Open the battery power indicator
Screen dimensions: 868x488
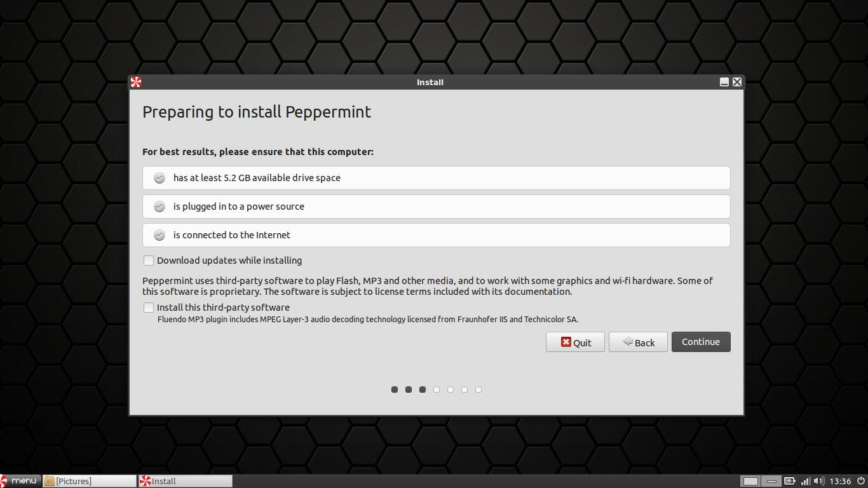click(790, 481)
